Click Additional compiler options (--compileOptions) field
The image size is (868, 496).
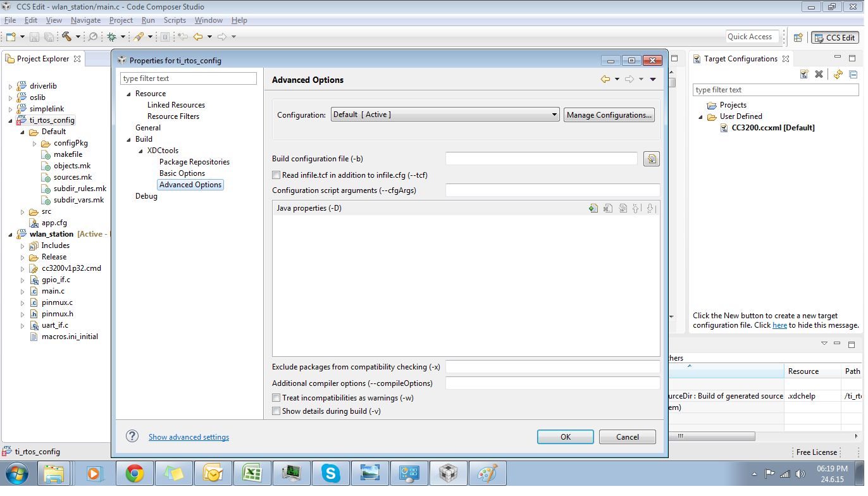pos(553,383)
